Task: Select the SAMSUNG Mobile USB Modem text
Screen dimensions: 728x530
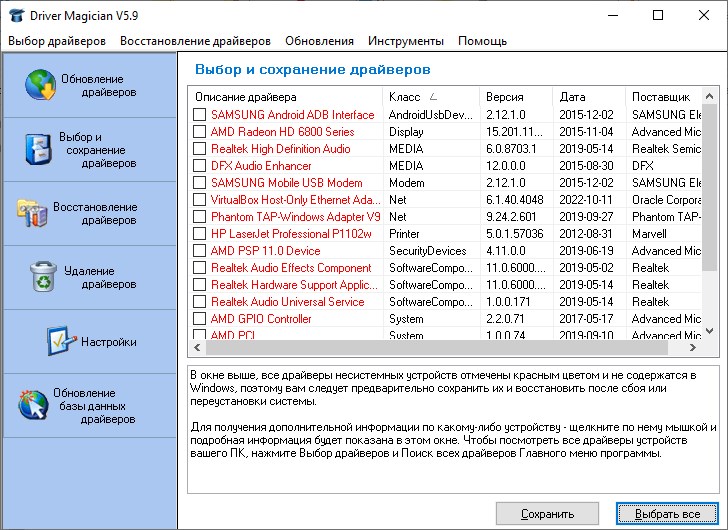Action: tap(286, 182)
